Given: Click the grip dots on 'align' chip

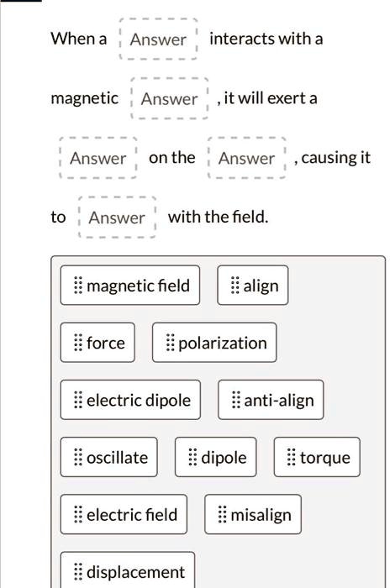Looking at the screenshot, I should (x=235, y=286).
